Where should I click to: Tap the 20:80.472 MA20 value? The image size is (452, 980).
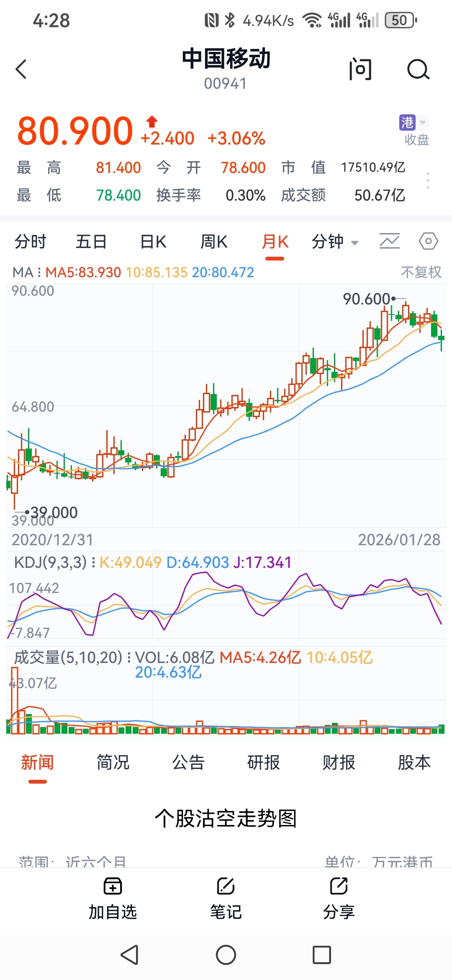pyautogui.click(x=223, y=272)
